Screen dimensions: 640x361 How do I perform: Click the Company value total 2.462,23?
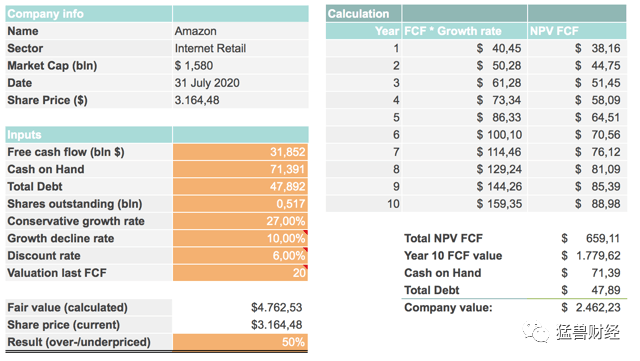coord(591,308)
